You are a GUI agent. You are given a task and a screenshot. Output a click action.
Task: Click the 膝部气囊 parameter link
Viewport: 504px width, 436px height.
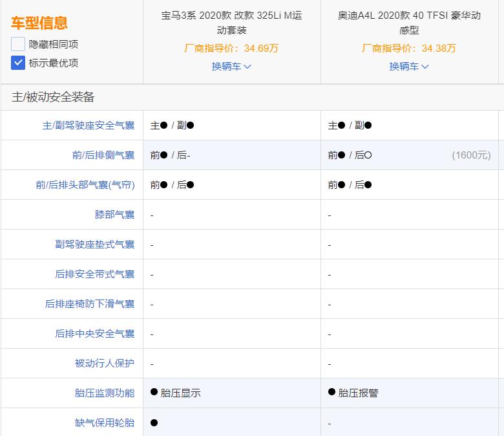pyautogui.click(x=115, y=215)
